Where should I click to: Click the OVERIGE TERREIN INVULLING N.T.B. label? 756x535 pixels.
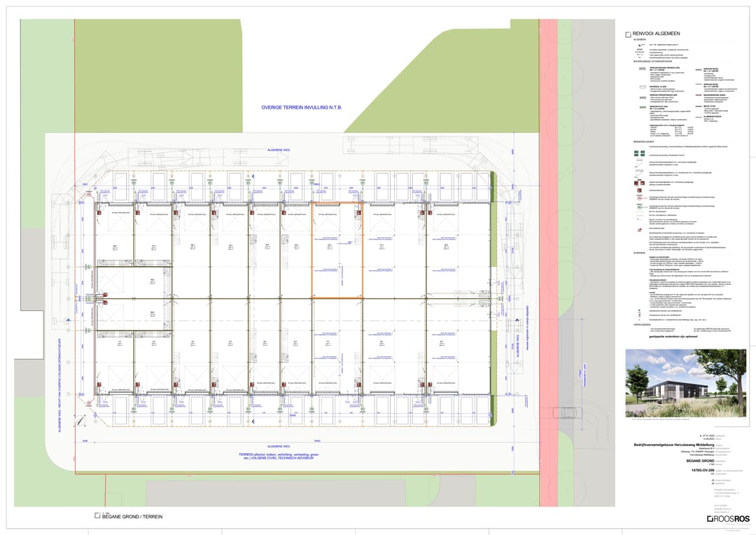[x=305, y=108]
